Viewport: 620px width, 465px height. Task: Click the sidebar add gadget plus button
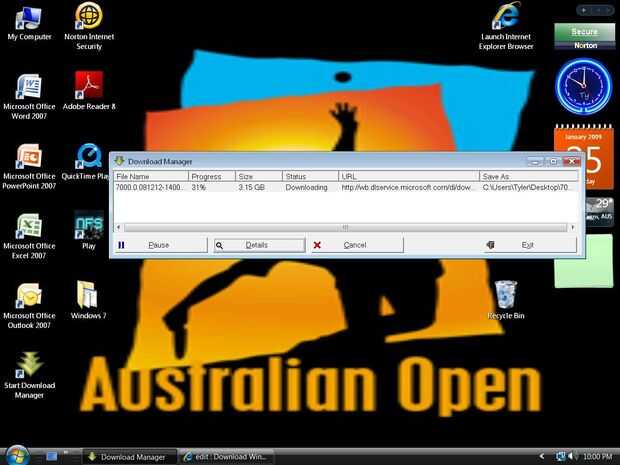pyautogui.click(x=584, y=10)
